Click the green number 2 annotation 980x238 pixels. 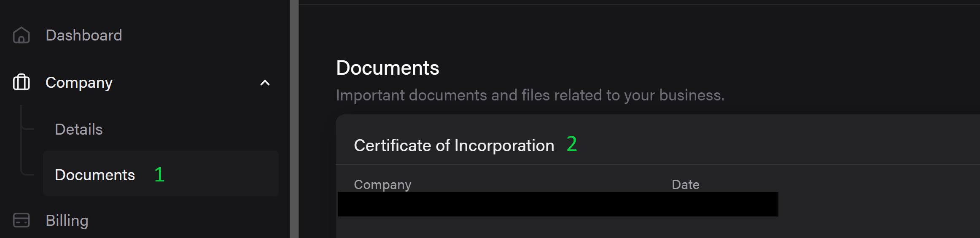coord(572,144)
